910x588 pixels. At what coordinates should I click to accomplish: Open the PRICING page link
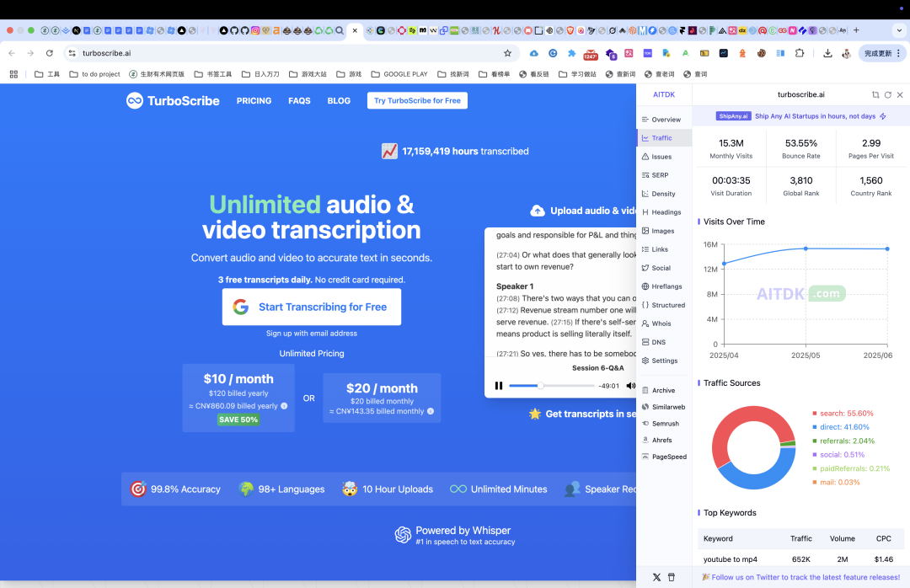[x=254, y=101]
